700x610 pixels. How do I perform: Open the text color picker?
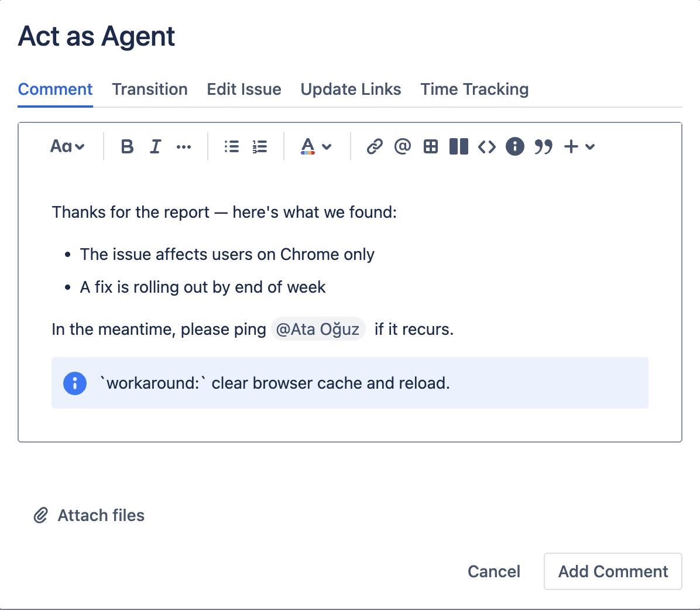(308, 146)
